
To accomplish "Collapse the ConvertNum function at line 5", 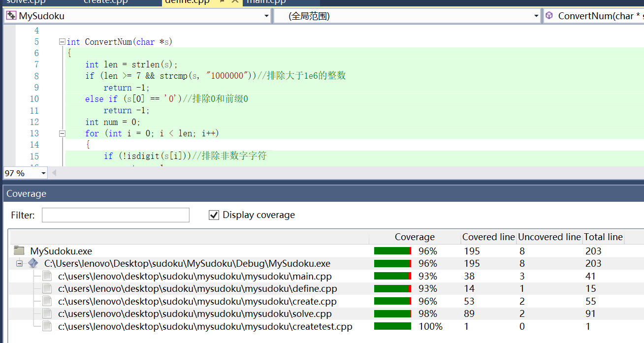I will 62,42.
